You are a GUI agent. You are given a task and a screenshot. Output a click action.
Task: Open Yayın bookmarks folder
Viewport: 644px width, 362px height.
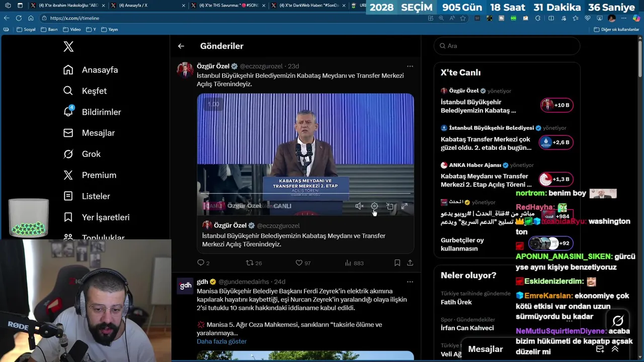pos(109,30)
